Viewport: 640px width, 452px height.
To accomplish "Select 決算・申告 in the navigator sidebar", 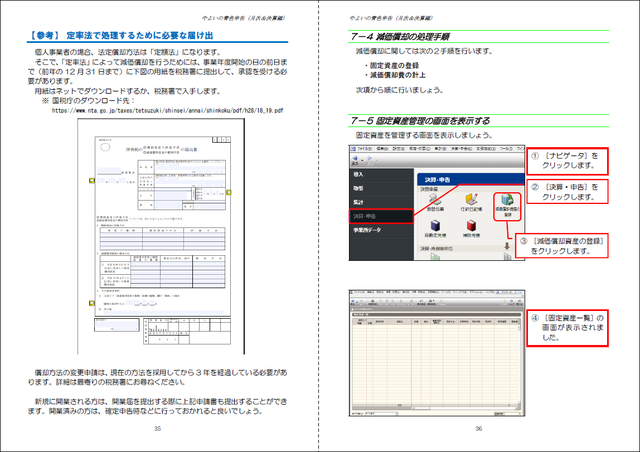I will [381, 216].
